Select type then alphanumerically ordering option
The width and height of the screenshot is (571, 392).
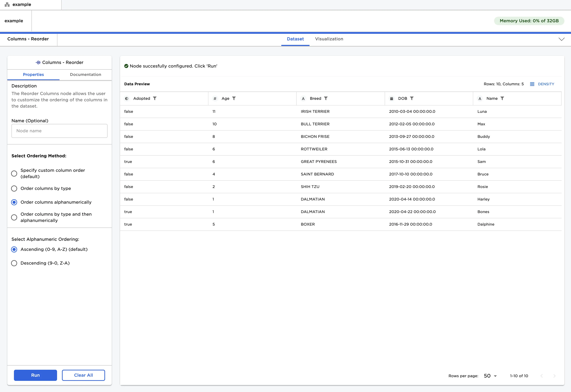coord(14,218)
